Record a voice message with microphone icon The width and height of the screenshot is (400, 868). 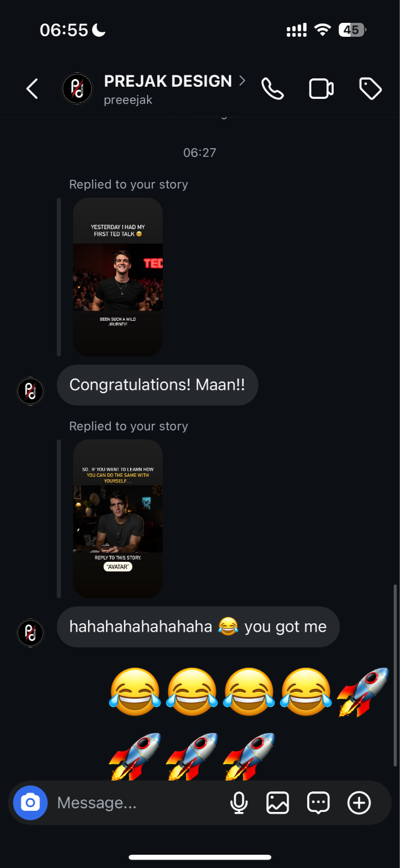(239, 803)
